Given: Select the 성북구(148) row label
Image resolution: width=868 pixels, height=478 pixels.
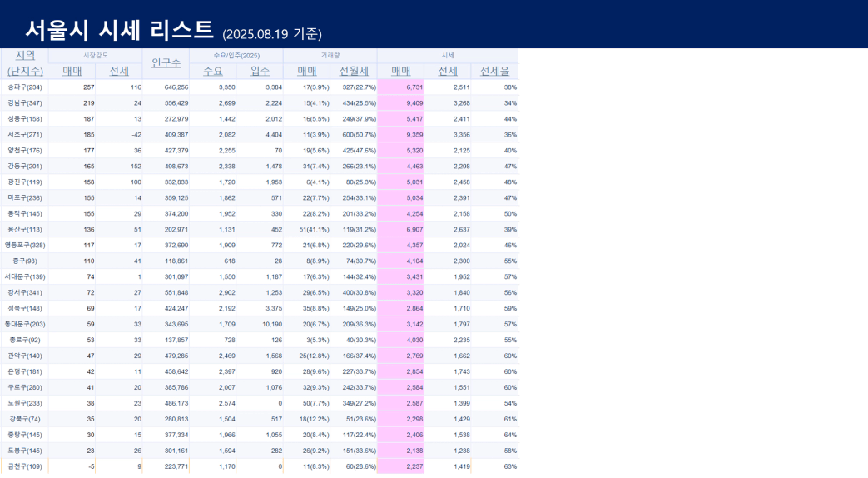Looking at the screenshot, I should pos(24,308).
